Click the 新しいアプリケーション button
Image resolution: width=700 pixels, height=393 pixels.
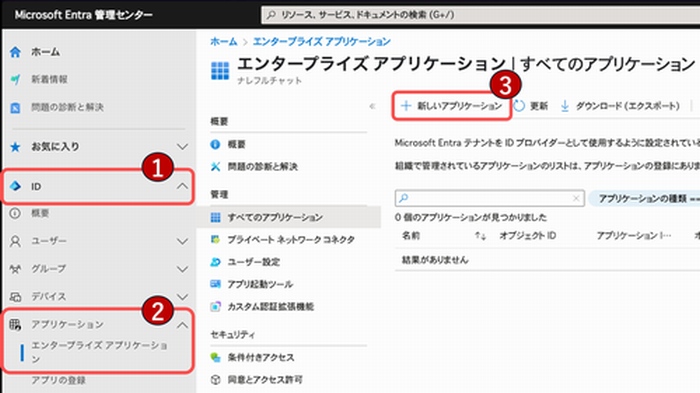(452, 106)
